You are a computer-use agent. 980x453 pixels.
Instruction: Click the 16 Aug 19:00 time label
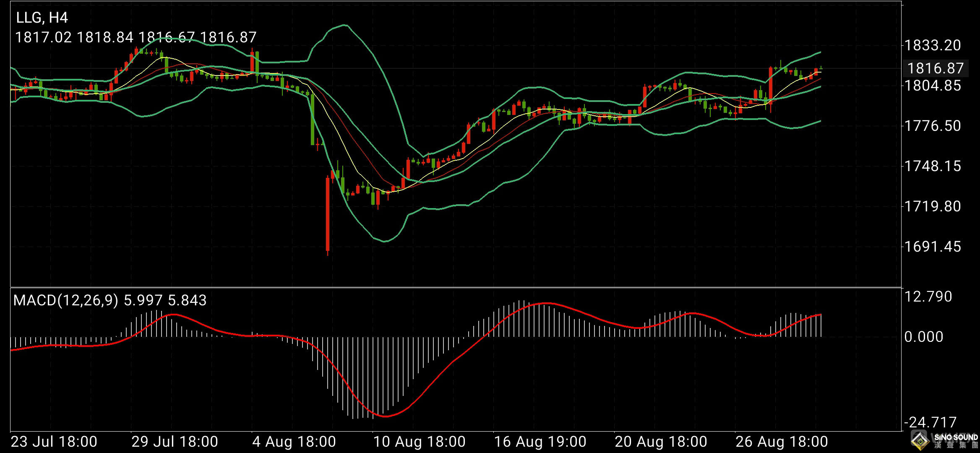click(x=540, y=442)
